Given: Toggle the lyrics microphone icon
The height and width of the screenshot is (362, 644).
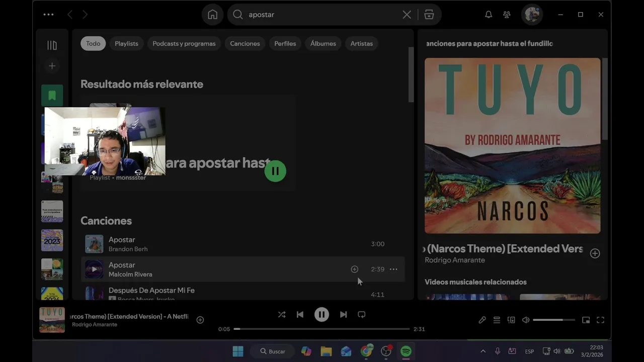Looking at the screenshot, I should 482,320.
